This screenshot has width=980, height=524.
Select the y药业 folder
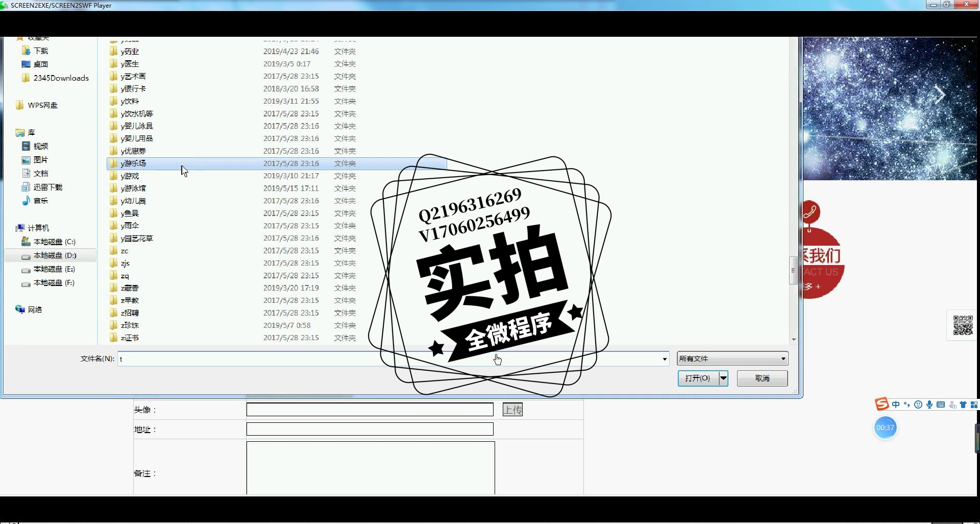tap(130, 51)
